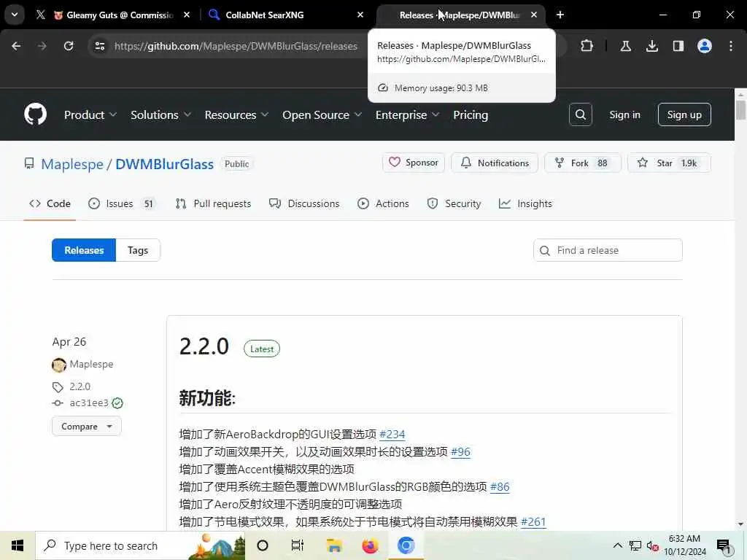Open a new tab with plus icon
Screen dimensions: 747x560
point(560,15)
